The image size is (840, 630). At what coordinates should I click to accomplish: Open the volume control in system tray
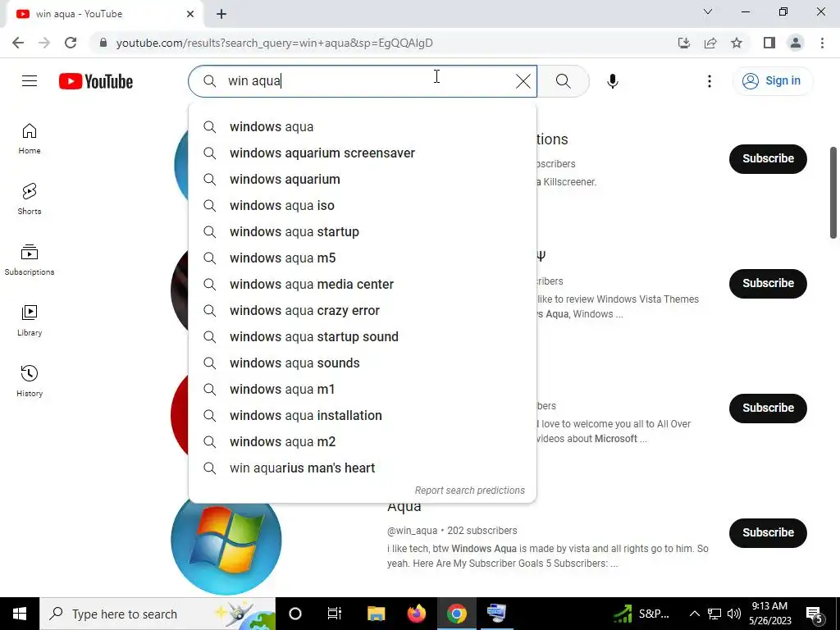point(734,614)
